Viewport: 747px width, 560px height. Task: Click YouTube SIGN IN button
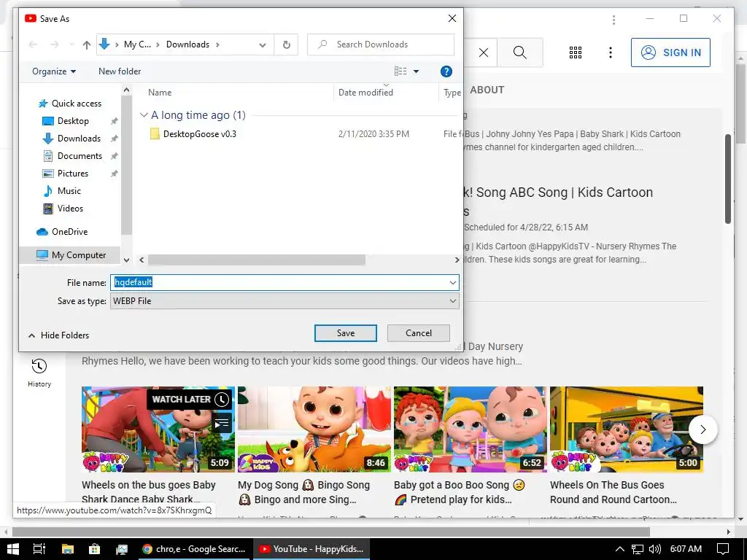point(670,52)
